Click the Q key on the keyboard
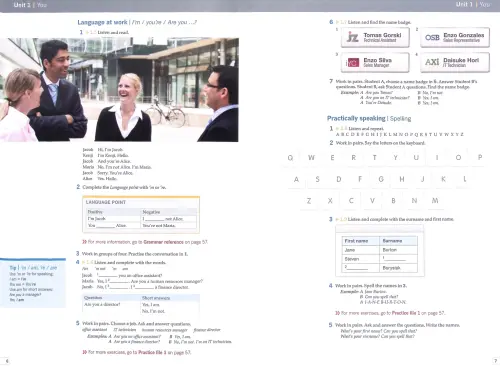The image size is (500, 367). (x=290, y=158)
